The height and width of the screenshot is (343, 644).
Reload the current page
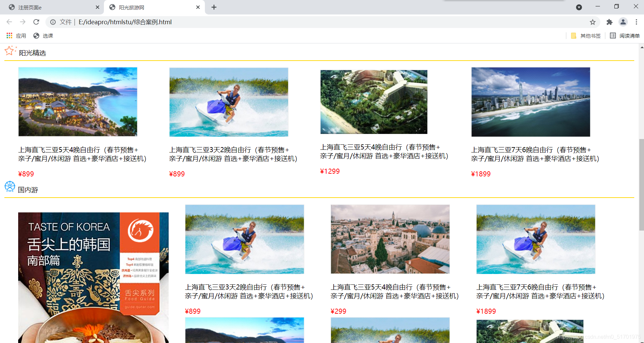(x=36, y=22)
